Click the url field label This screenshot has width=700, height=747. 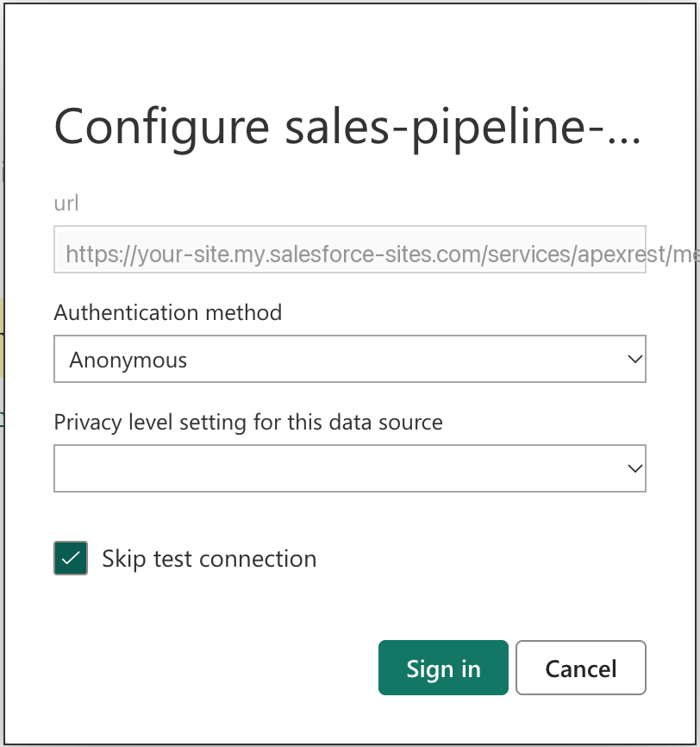click(66, 203)
